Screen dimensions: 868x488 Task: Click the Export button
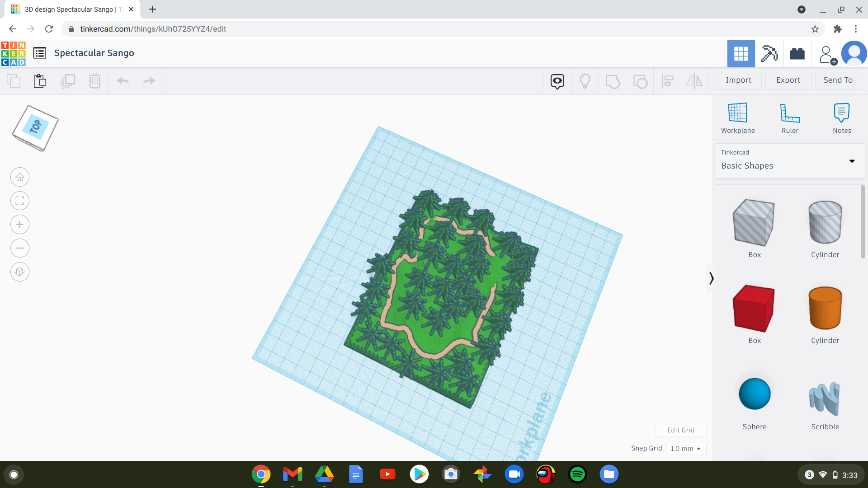tap(788, 80)
